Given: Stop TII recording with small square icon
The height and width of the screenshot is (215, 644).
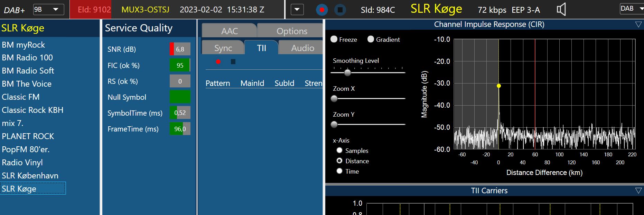Looking at the screenshot, I should click(x=233, y=62).
